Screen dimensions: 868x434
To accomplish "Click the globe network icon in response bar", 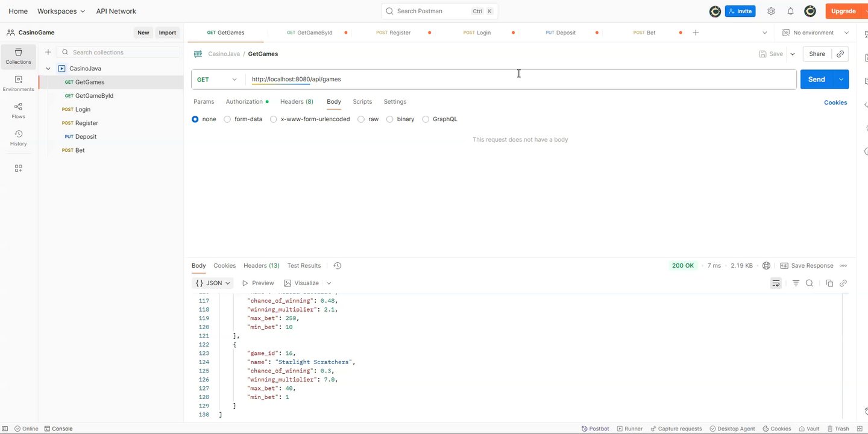I will pos(766,266).
